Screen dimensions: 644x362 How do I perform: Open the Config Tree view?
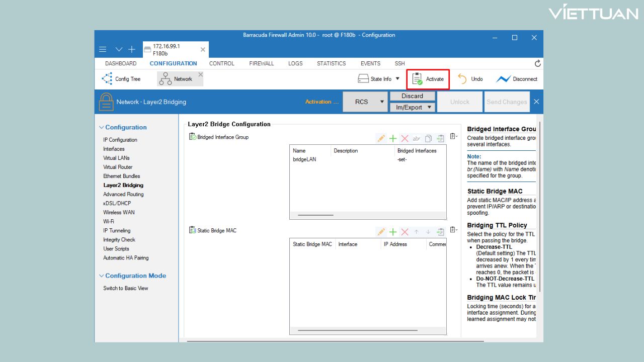121,79
